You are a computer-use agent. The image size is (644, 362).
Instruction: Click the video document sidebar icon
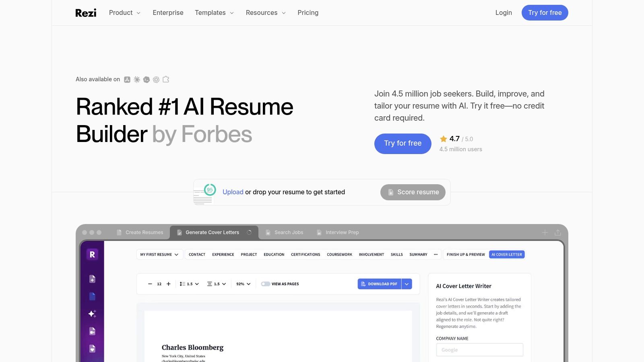point(92,331)
